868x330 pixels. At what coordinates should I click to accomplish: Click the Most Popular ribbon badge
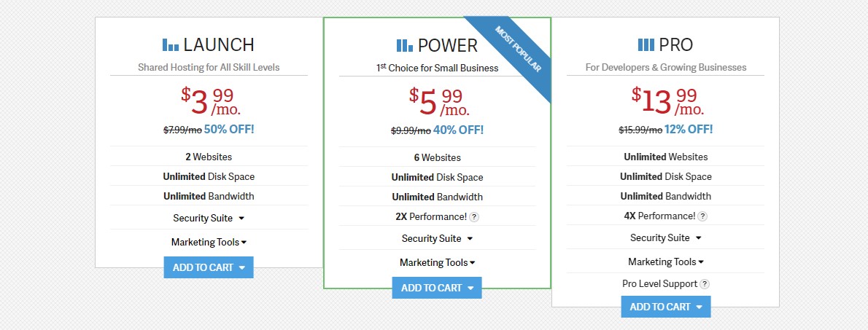coord(516,49)
